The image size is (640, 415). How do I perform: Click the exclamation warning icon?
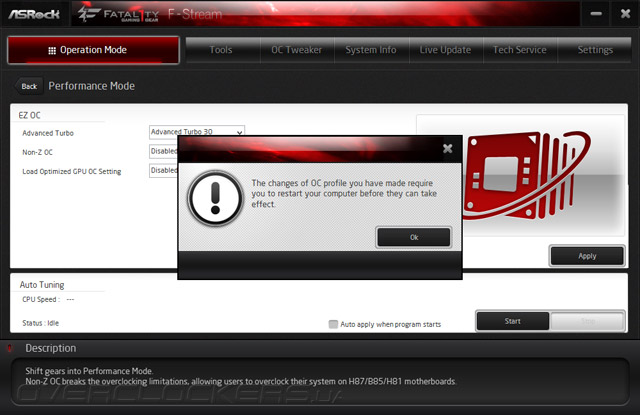[215, 198]
